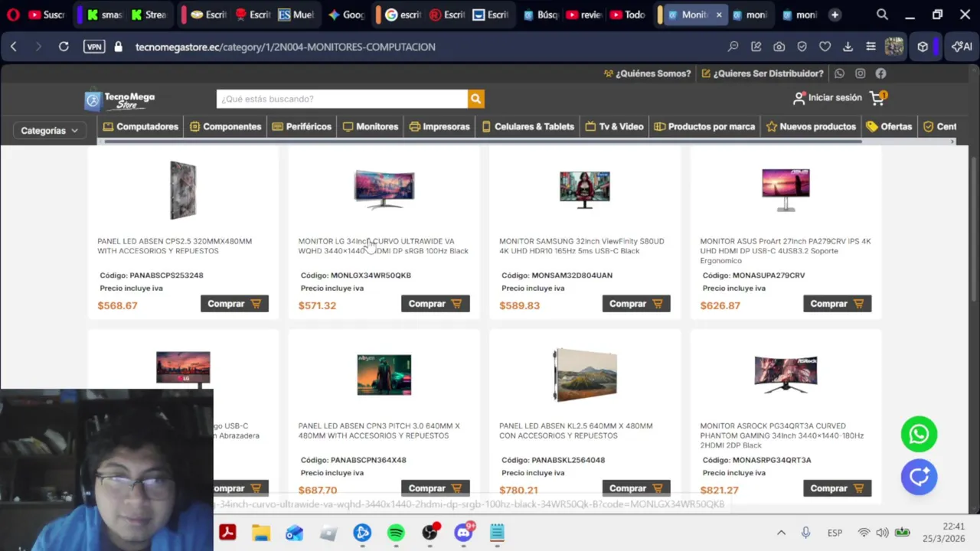Open the ABSEN KL2.5 panel thumbnail
This screenshot has height=551, width=980.
tap(585, 375)
